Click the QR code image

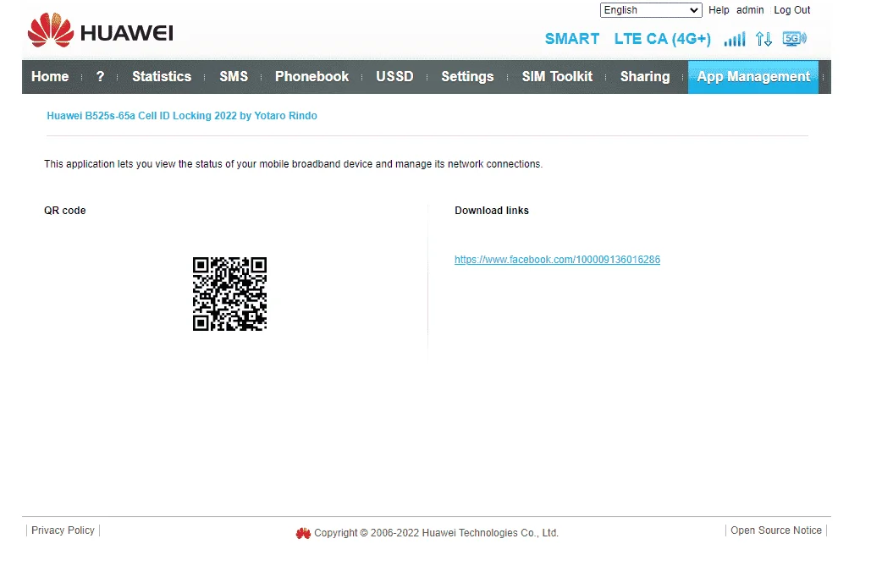tap(229, 294)
